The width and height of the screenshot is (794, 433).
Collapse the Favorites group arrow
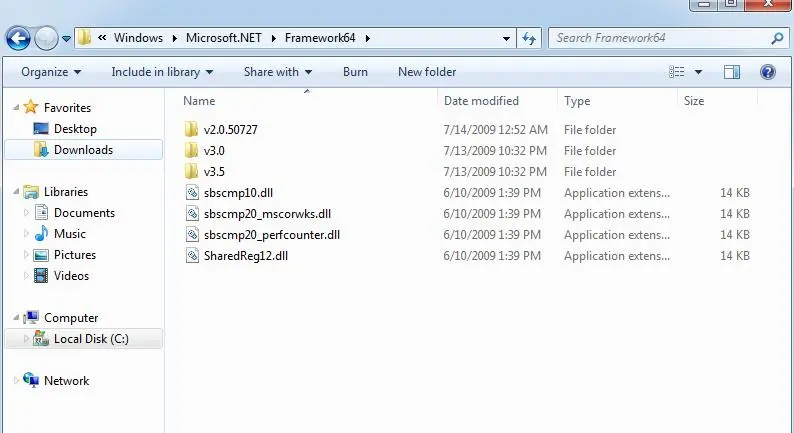(x=16, y=107)
